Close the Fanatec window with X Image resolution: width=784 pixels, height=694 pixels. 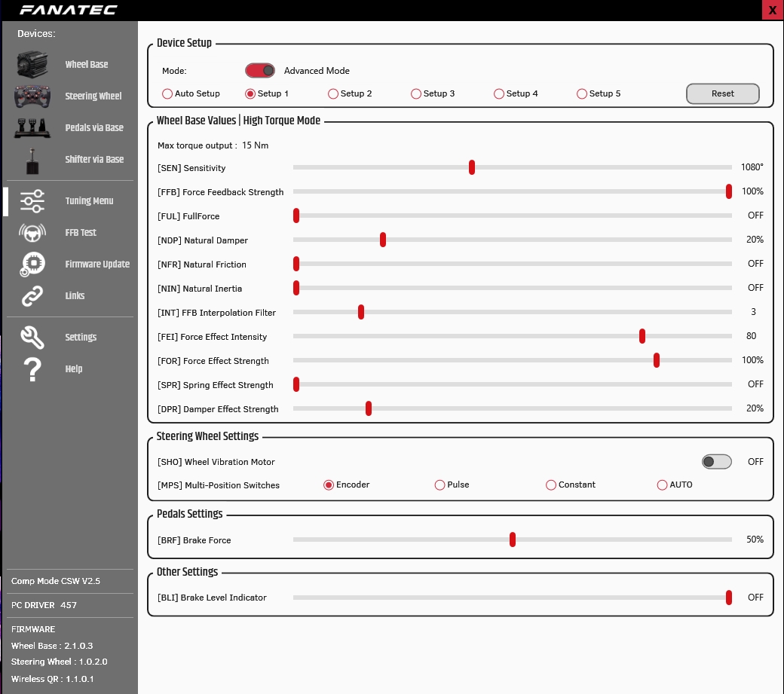tap(773, 11)
